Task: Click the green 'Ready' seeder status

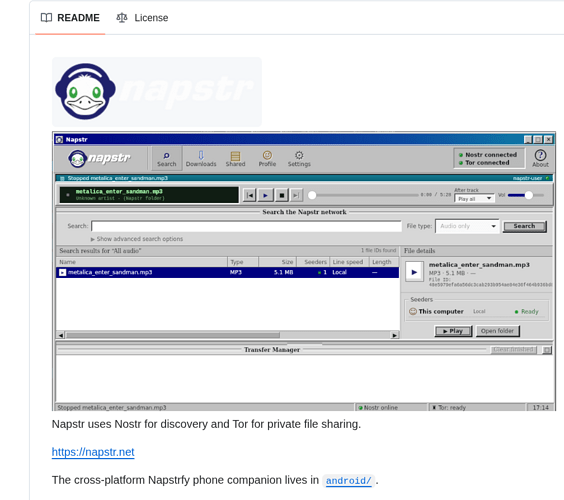Action: tap(527, 312)
